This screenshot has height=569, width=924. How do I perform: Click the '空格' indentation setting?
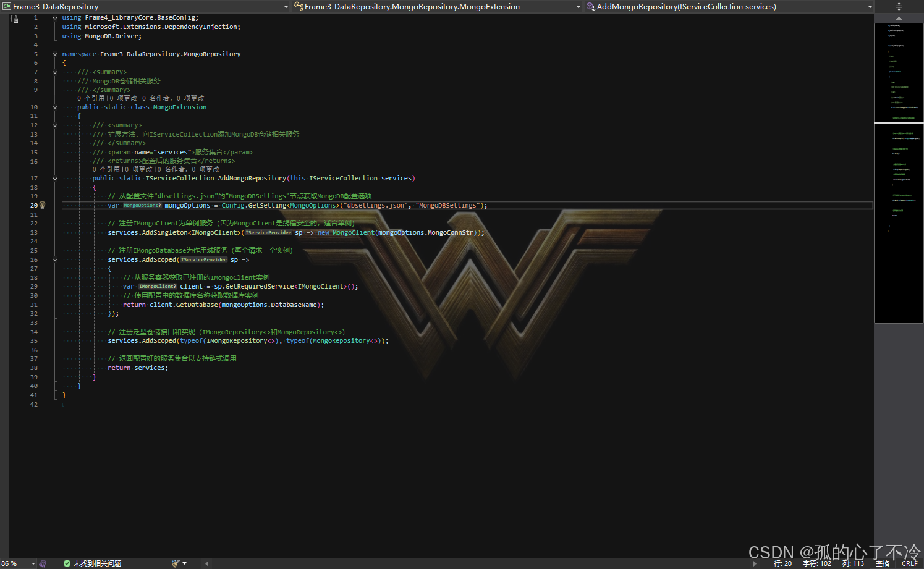click(x=883, y=563)
